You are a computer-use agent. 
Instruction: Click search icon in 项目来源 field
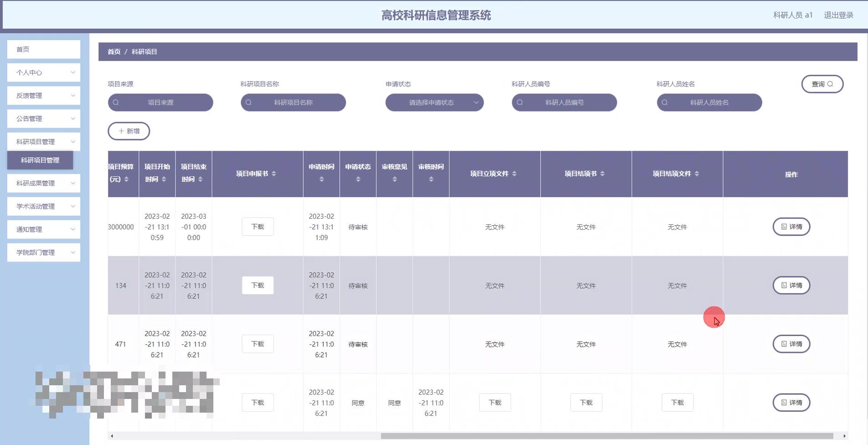[116, 103]
